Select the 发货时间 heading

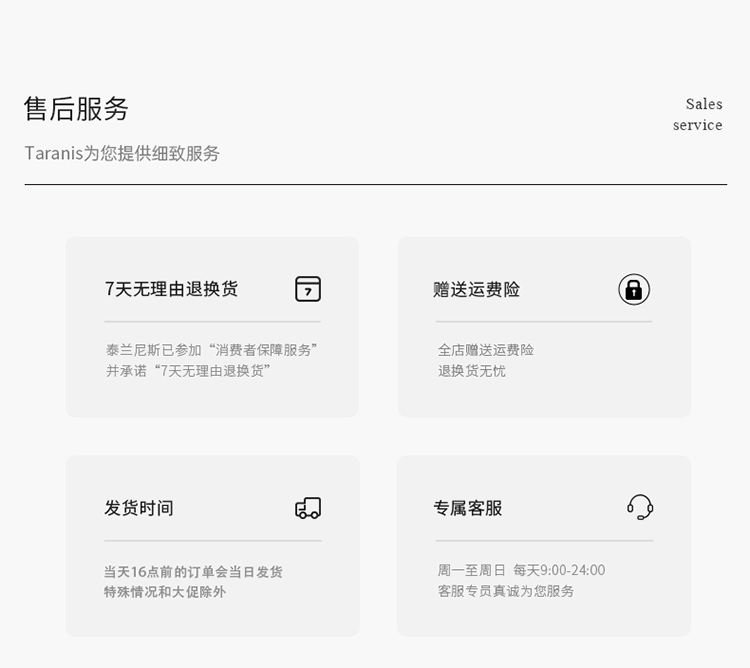click(139, 508)
